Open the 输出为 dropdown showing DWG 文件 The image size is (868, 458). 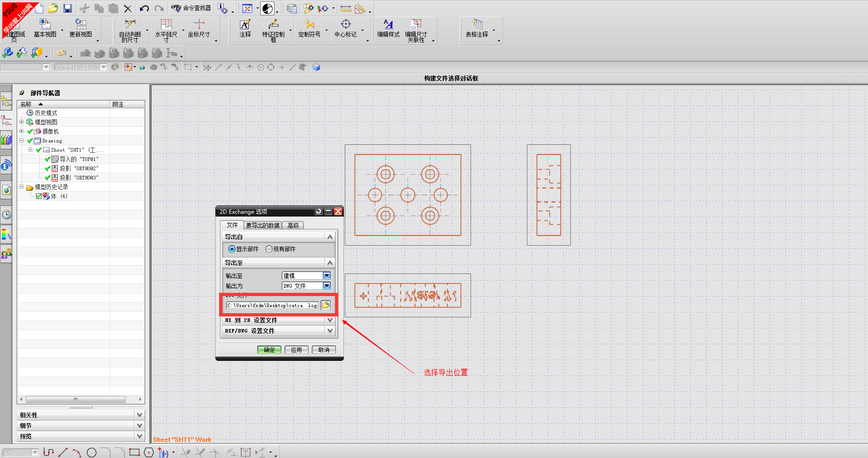(x=306, y=286)
